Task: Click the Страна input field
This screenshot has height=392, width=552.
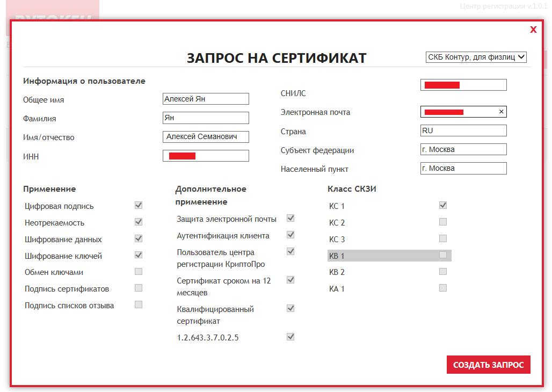Action: point(463,130)
